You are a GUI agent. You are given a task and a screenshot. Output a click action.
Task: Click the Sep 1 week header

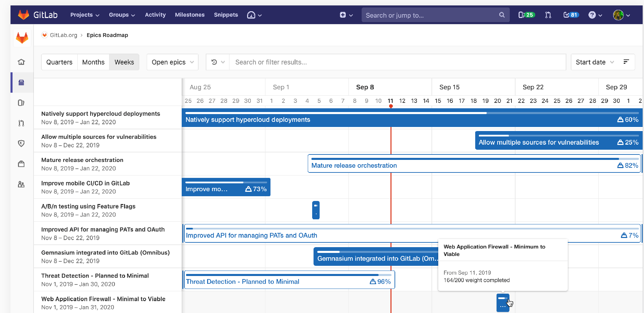click(x=281, y=87)
